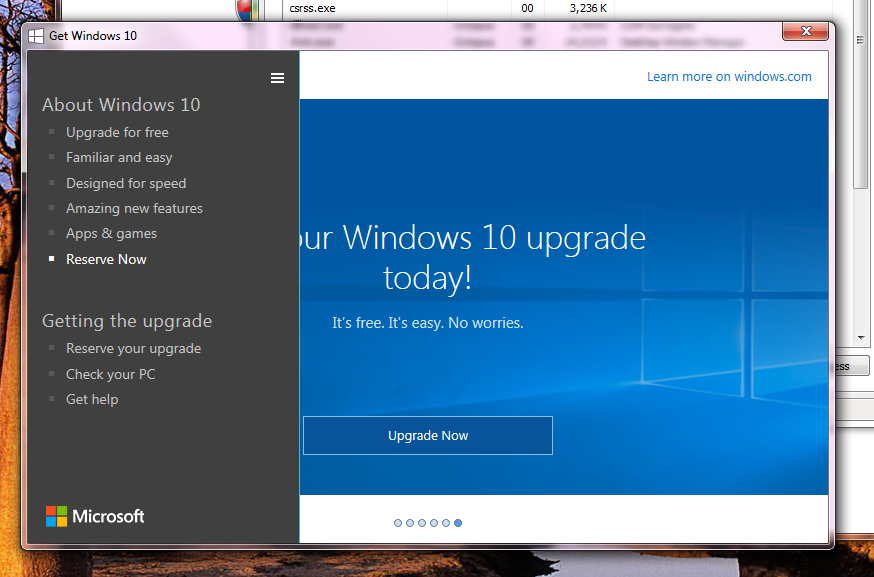Screen dimensions: 874x577
Task: Click 3,236 K memory value in Task Manager
Action: pos(588,8)
